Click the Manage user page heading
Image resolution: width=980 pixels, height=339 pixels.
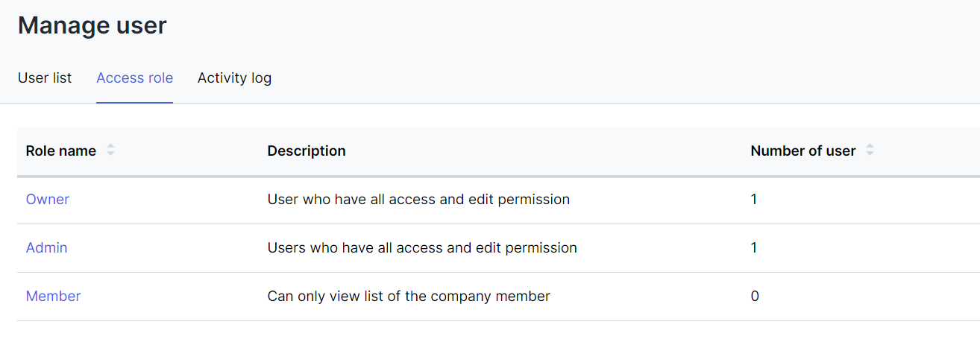(92, 25)
